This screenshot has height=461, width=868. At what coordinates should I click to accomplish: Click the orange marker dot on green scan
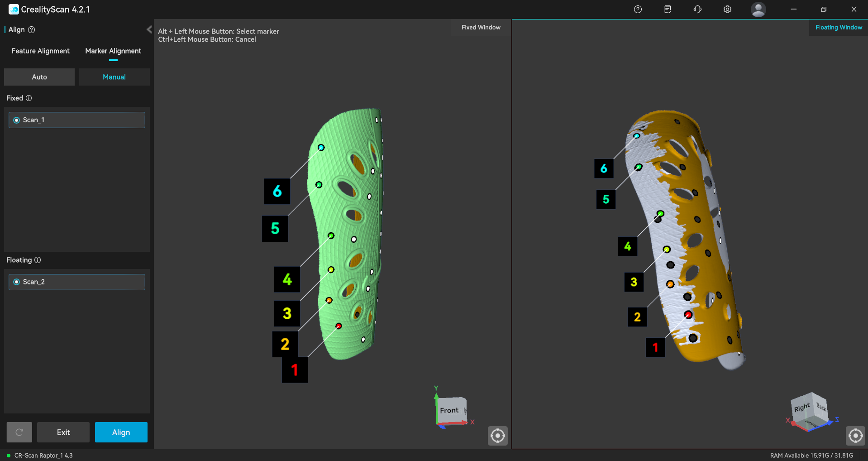coord(329,300)
